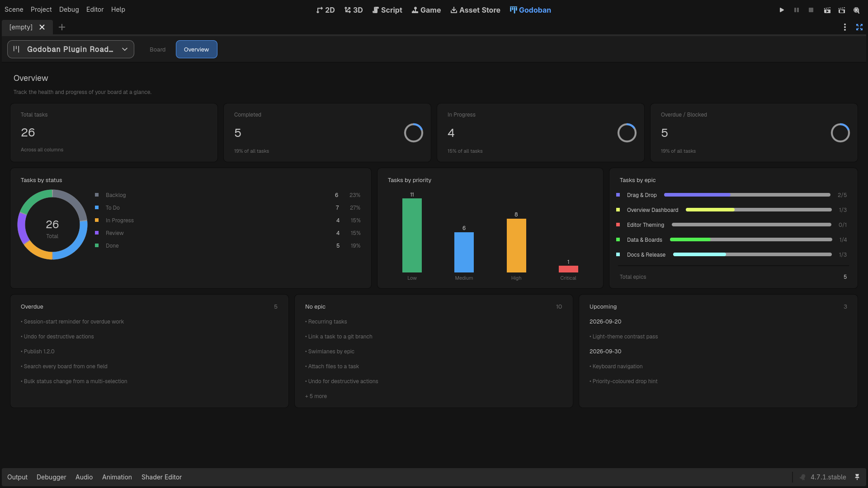The height and width of the screenshot is (488, 868).
Task: Open the Help menu
Action: [118, 9]
